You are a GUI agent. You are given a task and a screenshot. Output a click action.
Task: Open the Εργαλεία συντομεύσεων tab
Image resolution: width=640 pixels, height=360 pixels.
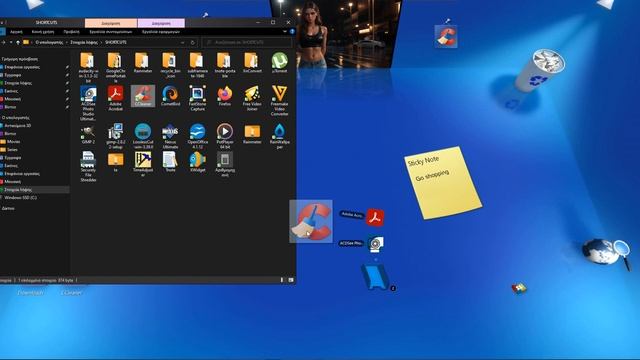(x=111, y=31)
